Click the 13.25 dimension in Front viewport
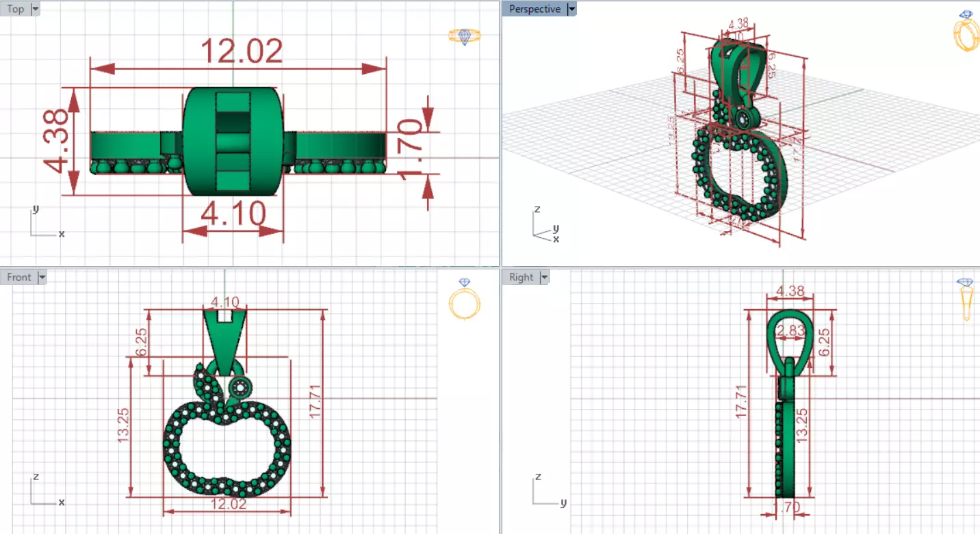This screenshot has height=534, width=980. (124, 425)
